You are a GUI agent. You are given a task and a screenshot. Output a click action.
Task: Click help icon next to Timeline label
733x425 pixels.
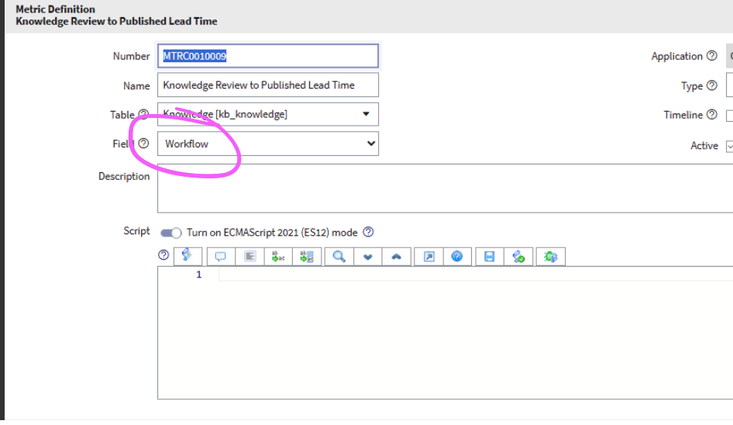click(x=711, y=114)
